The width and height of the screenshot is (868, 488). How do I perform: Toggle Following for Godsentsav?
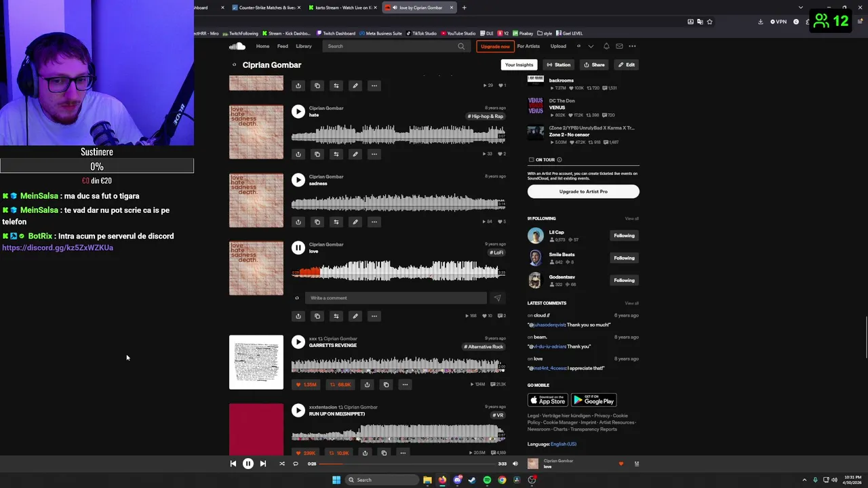(x=624, y=281)
